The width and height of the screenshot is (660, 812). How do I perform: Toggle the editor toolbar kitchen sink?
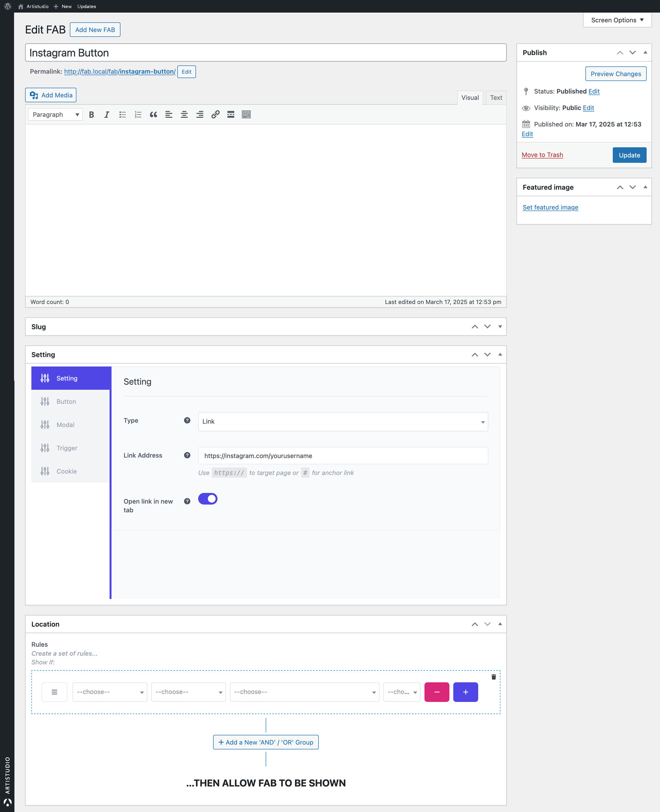[246, 115]
